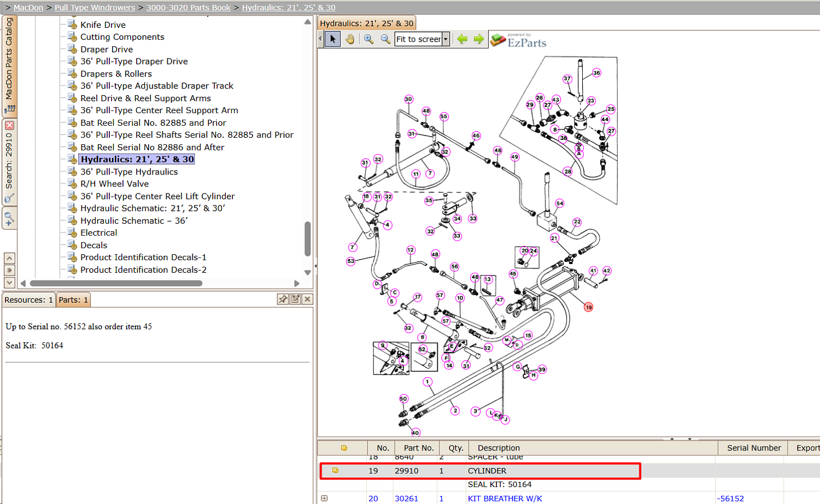Click callout 19 highlighted in red on diagram

pos(588,307)
